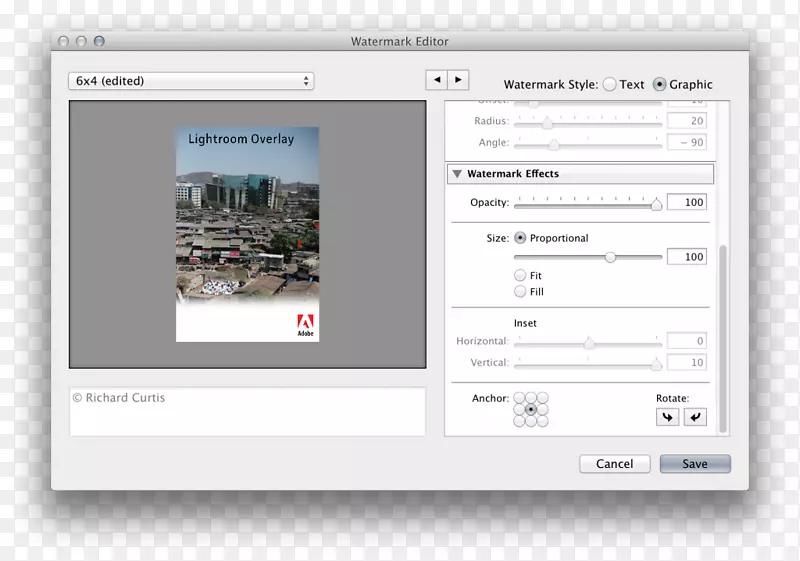
Task: Select the Fill size option
Action: (x=520, y=292)
